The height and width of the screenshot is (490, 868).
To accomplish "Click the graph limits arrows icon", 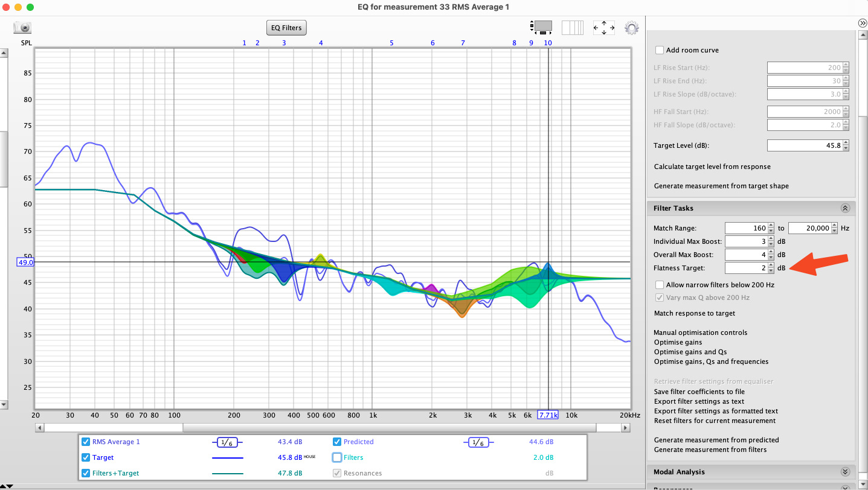I will tap(603, 28).
